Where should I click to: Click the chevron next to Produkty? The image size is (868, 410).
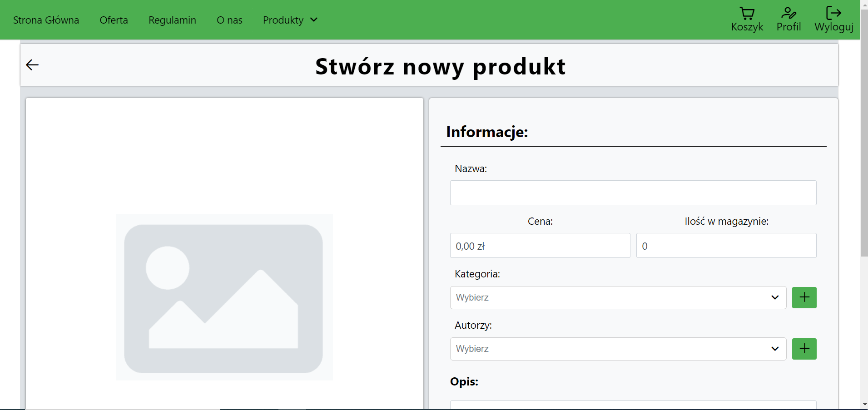click(x=314, y=20)
